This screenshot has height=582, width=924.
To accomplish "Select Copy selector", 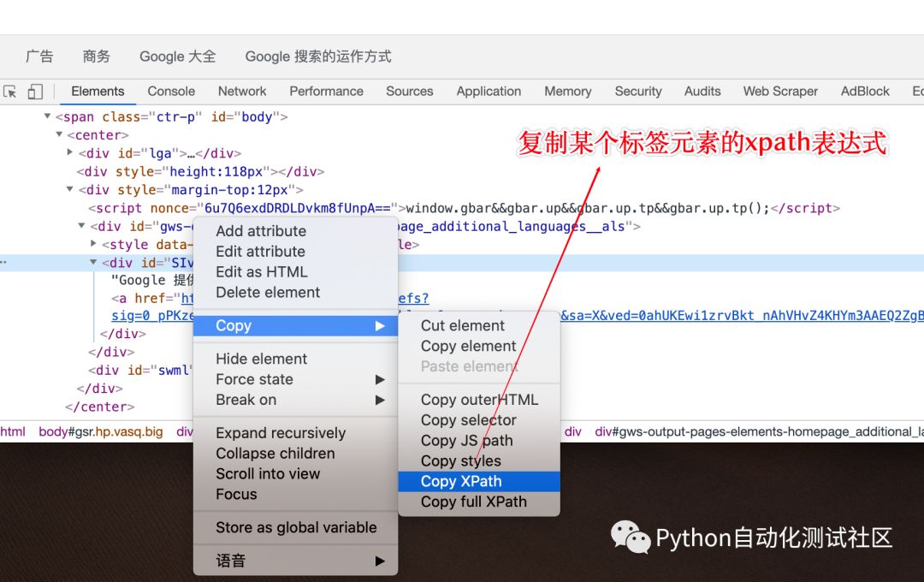I will (479, 420).
